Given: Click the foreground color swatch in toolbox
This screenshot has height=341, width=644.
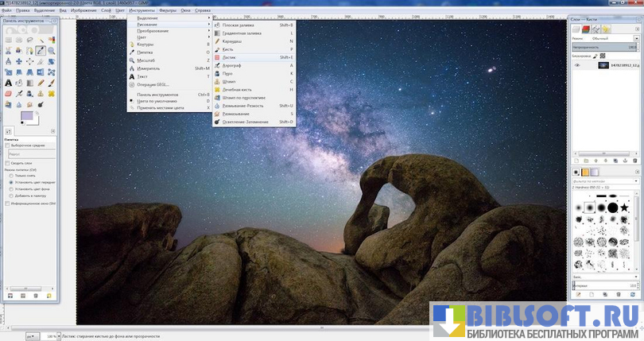Looking at the screenshot, I should coord(26,116).
